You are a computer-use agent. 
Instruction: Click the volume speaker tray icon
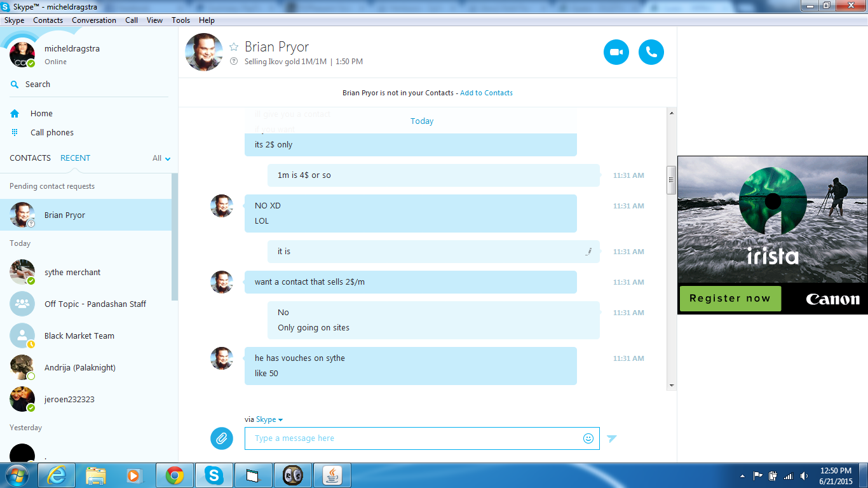804,476
